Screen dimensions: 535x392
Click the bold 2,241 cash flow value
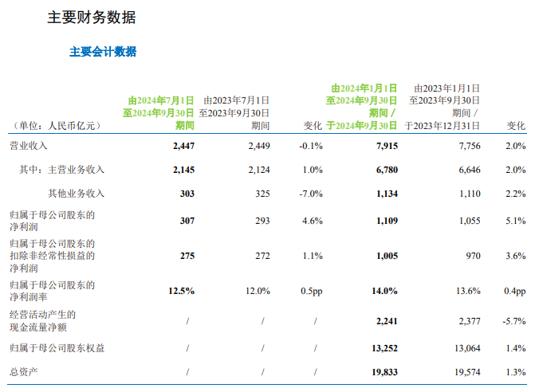point(386,321)
